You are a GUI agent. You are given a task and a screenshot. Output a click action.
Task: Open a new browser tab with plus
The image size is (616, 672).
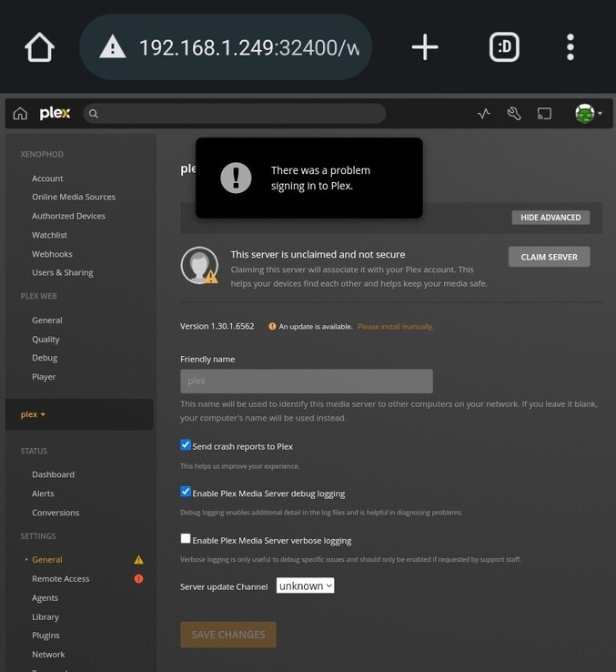pos(425,47)
